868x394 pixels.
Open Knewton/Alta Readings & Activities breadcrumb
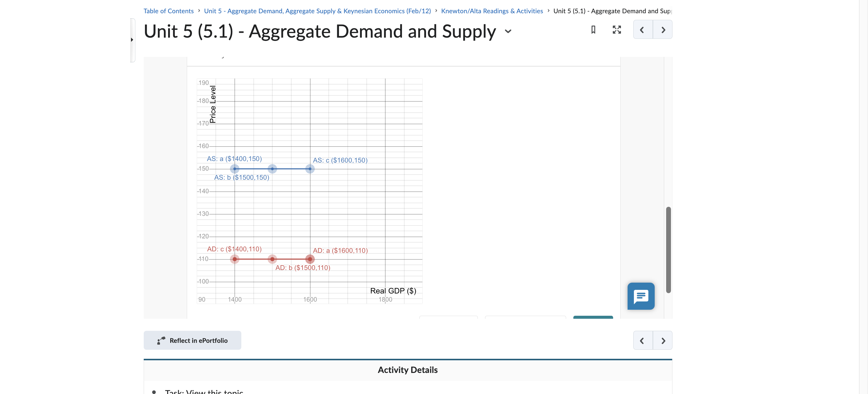pos(492,11)
